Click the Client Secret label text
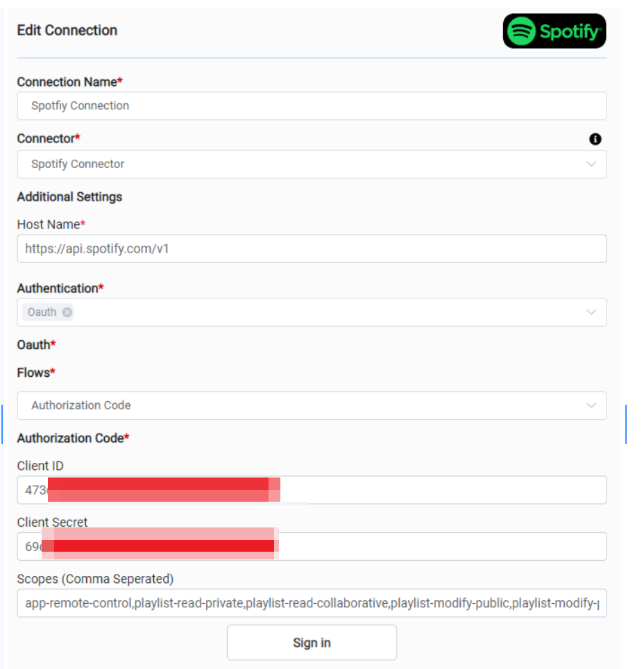The width and height of the screenshot is (644, 669). (53, 523)
